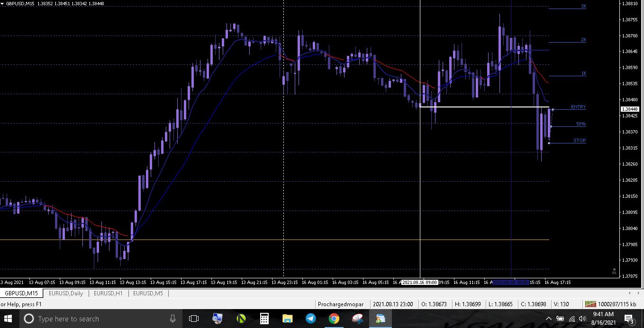The image size is (644, 328).
Task: Click the 16 Aug 17:15 time label
Action: click(558, 282)
